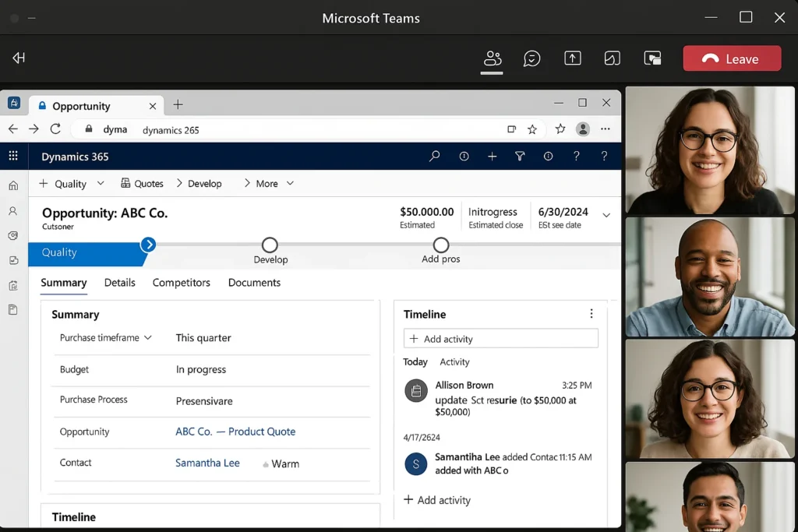
Task: Expand the header chevron beside 6/30/2024
Action: [606, 215]
